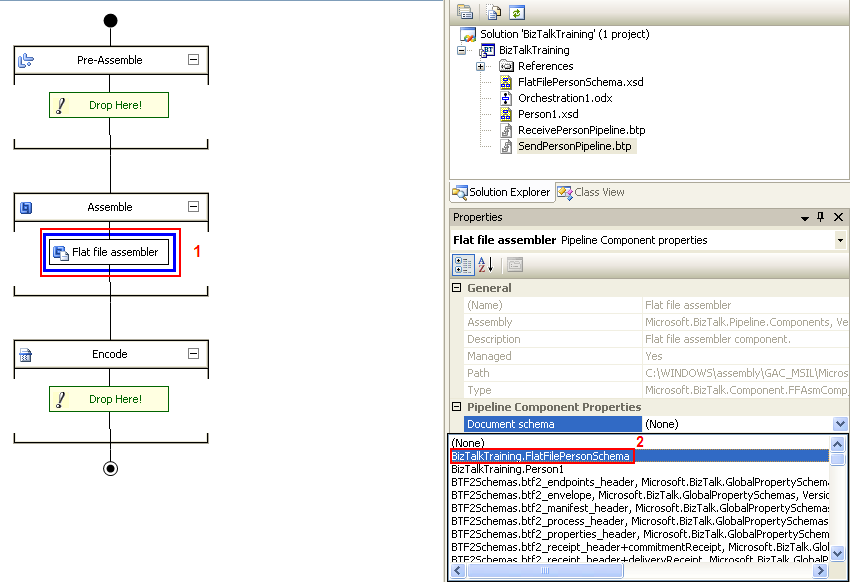Image resolution: width=850 pixels, height=582 pixels.
Task: Open the Property Pages button
Action: (514, 265)
